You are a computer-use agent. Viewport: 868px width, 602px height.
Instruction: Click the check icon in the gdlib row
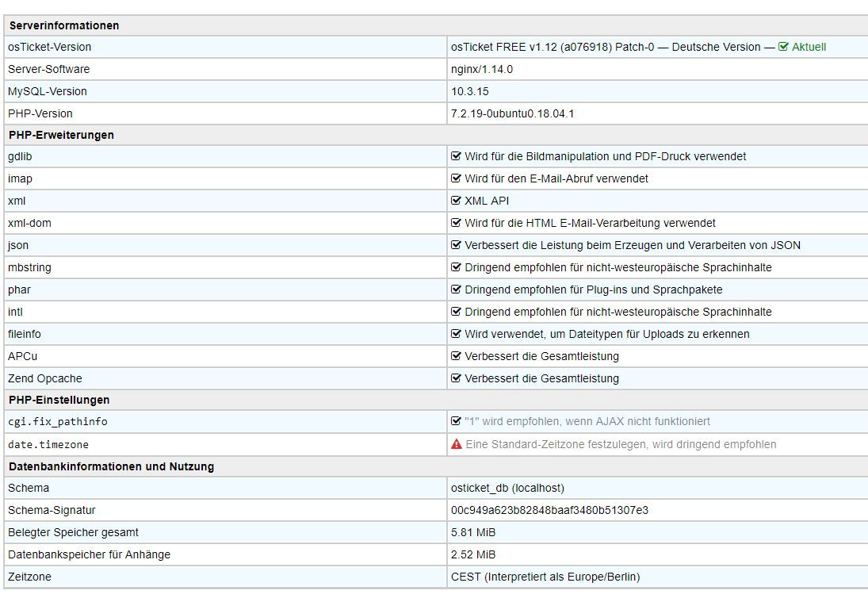point(456,156)
